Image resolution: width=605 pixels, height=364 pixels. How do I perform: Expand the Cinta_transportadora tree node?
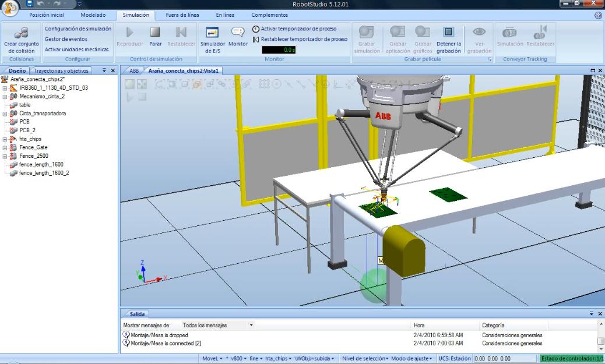pos(5,114)
